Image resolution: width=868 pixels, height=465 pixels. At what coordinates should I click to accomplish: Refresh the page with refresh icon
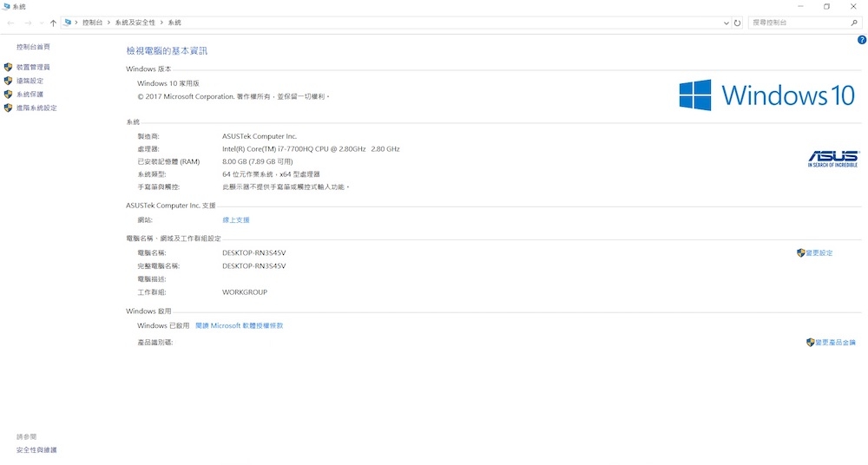[737, 23]
